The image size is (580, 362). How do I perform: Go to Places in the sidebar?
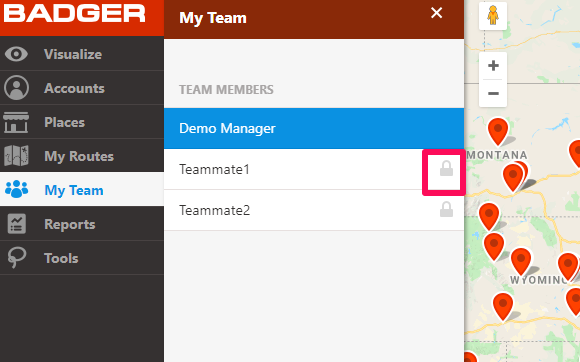point(82,122)
